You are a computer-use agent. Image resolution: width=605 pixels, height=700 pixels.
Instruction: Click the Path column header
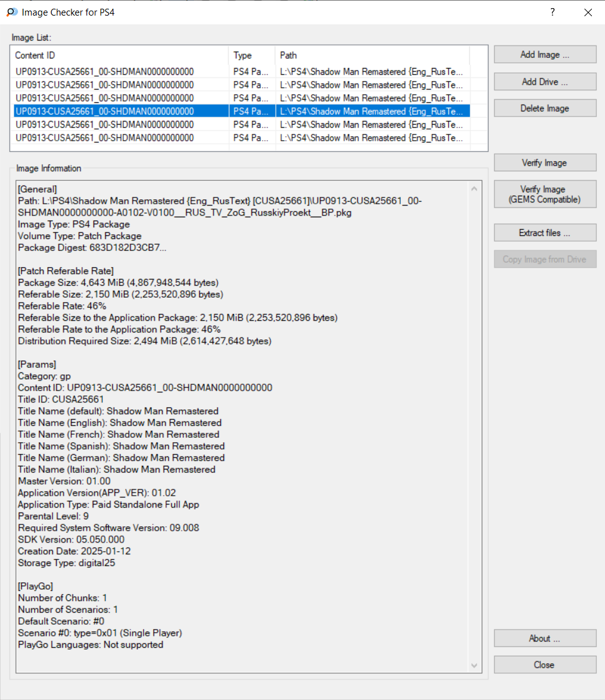(x=373, y=55)
